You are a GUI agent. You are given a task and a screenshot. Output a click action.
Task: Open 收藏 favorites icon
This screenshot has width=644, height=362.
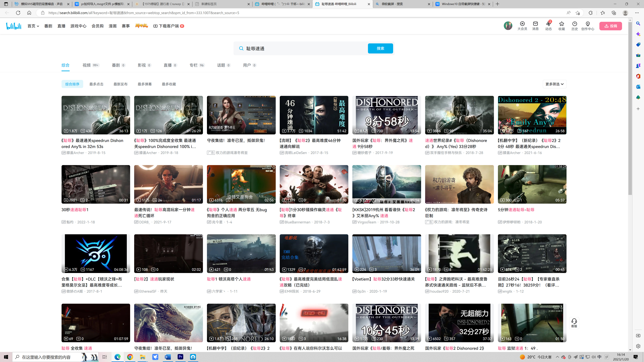pyautogui.click(x=561, y=26)
